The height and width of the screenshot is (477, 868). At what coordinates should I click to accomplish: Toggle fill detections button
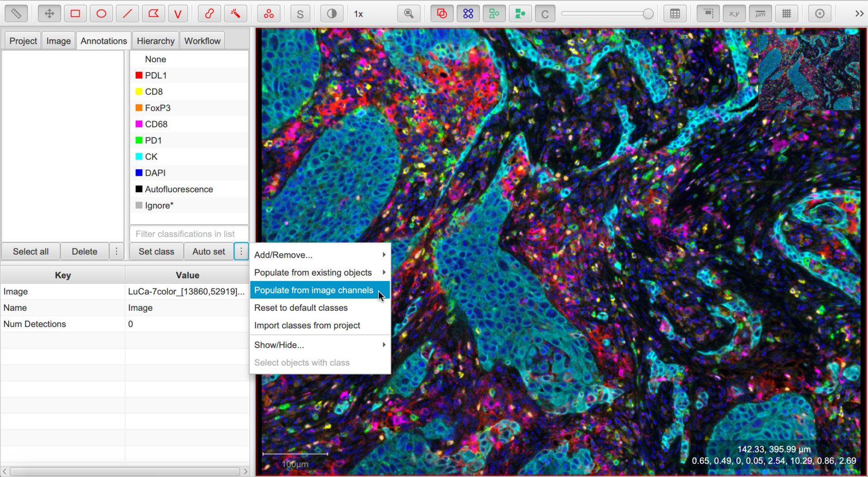click(520, 14)
